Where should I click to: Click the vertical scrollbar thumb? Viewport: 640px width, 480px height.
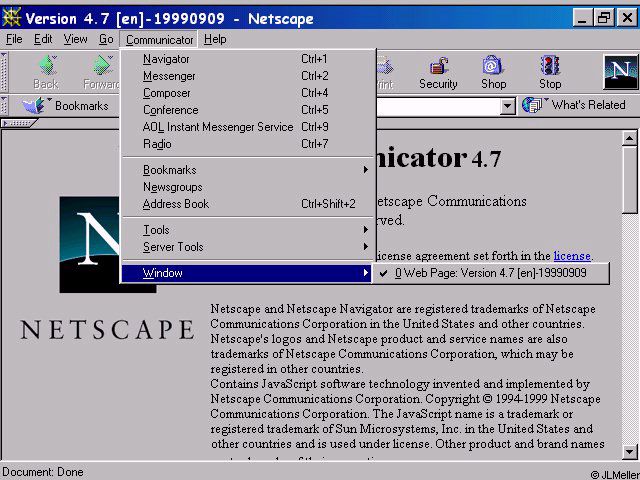tap(629, 180)
